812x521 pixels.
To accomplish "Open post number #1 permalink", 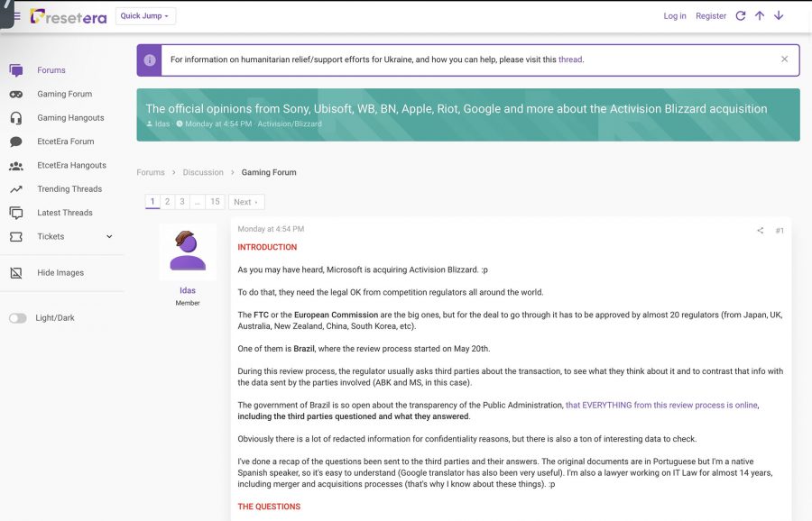I will tap(780, 231).
